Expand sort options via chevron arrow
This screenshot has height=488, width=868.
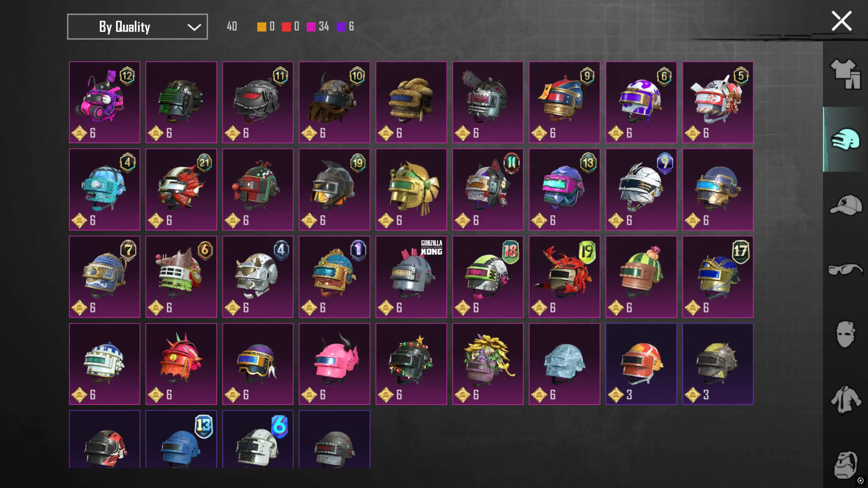coord(194,27)
